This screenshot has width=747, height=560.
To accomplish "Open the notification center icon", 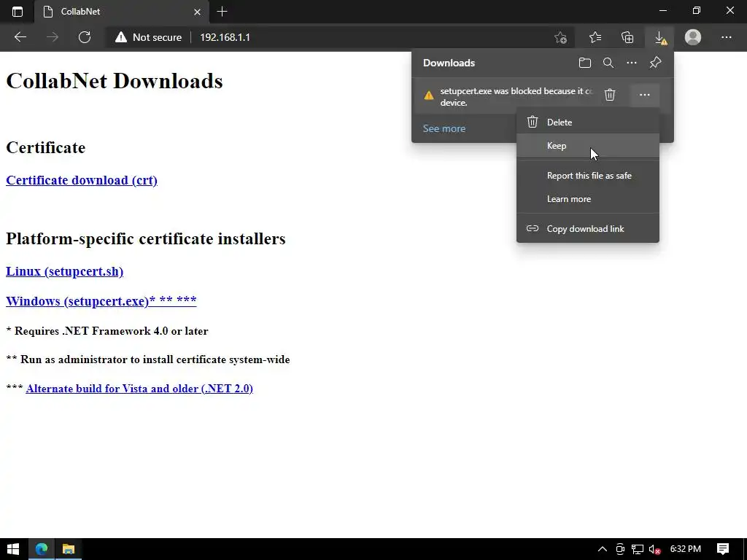I will [x=723, y=549].
